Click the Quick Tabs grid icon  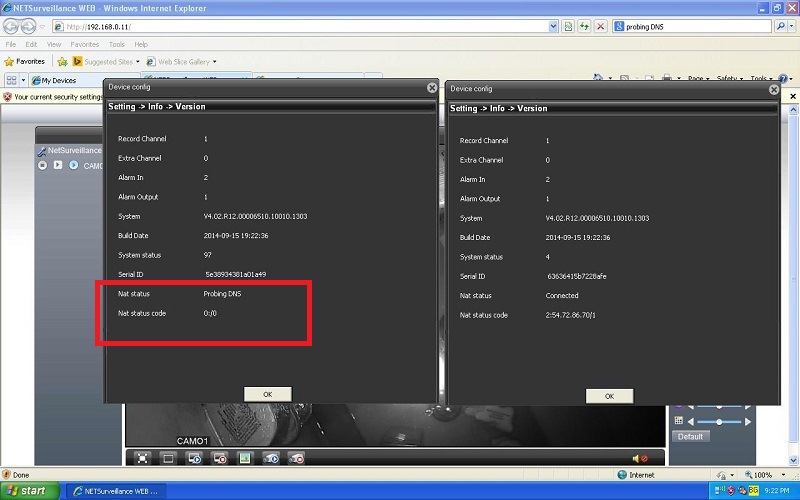coord(12,80)
